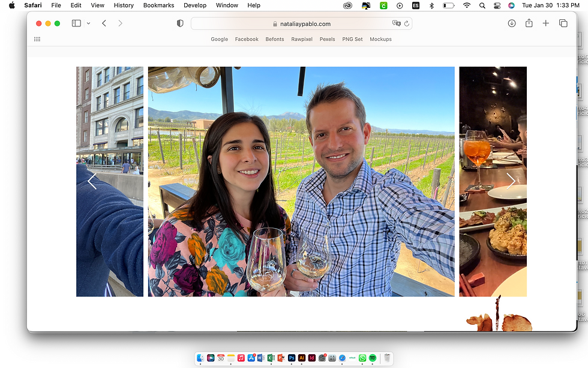Viewport: 588px width, 368px height.
Task: Open the sidebar options dropdown chevron
Action: tap(89, 23)
